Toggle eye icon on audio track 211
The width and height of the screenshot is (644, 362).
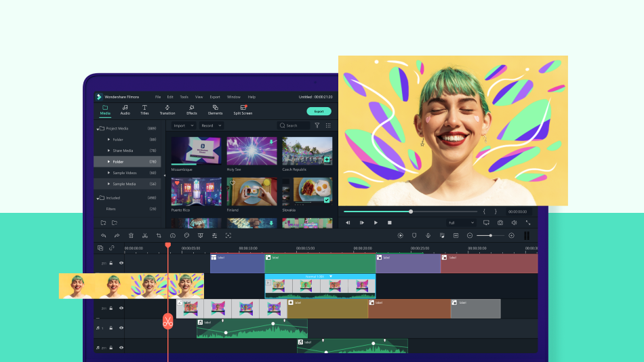121,348
